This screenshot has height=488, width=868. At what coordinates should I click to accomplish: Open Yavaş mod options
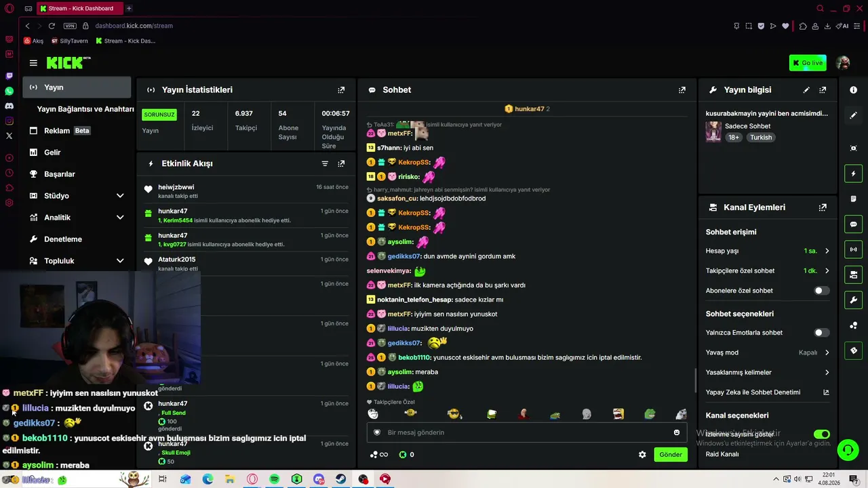pyautogui.click(x=767, y=352)
